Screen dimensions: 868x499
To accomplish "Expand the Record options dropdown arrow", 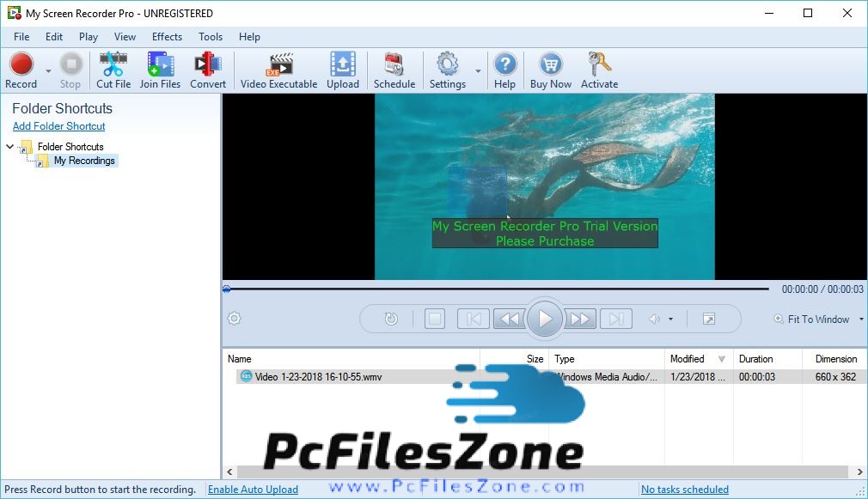I will (x=48, y=71).
